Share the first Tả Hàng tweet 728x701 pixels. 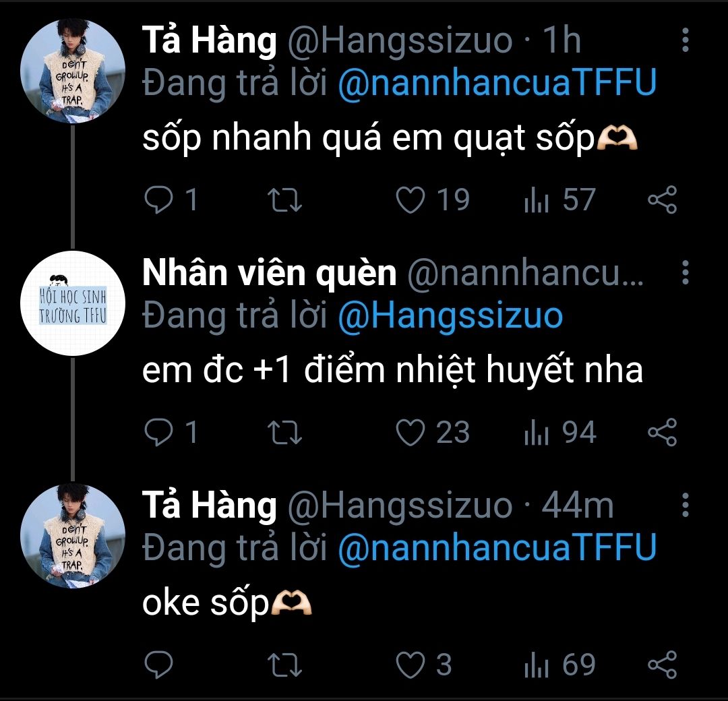pos(661,200)
